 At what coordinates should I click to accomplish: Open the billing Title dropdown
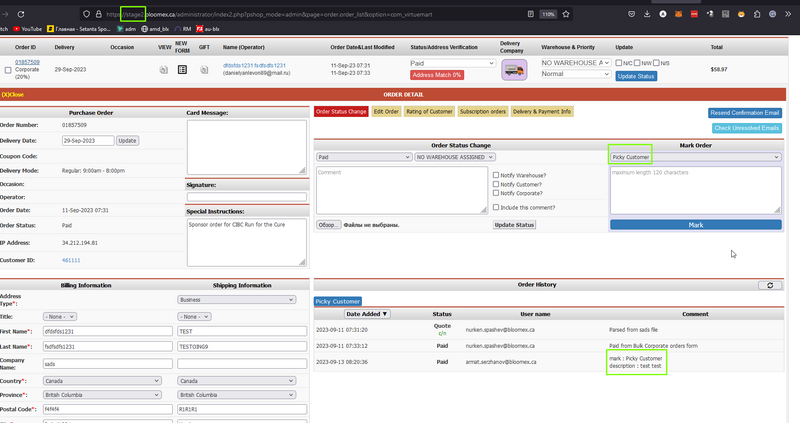point(60,316)
